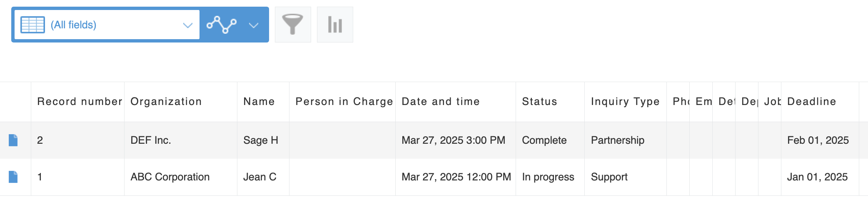
Task: Open record details icon for ABC Corporation
Action: (x=13, y=177)
